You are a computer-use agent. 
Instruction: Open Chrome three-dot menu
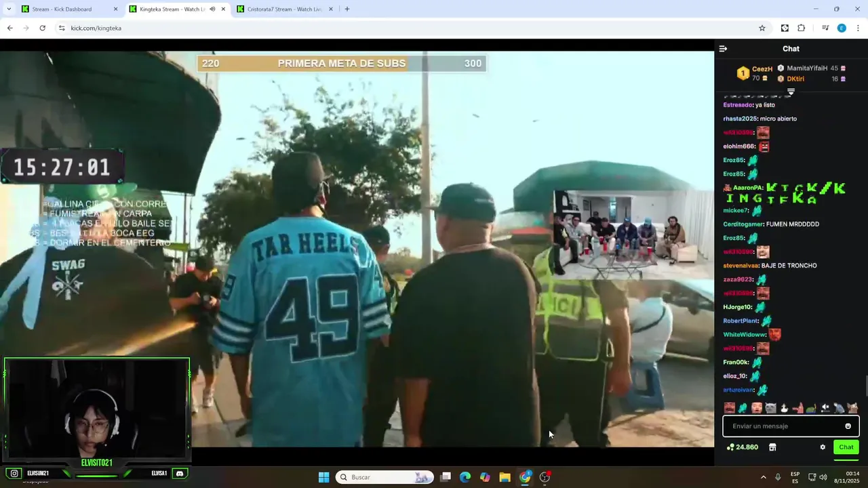pos(859,28)
